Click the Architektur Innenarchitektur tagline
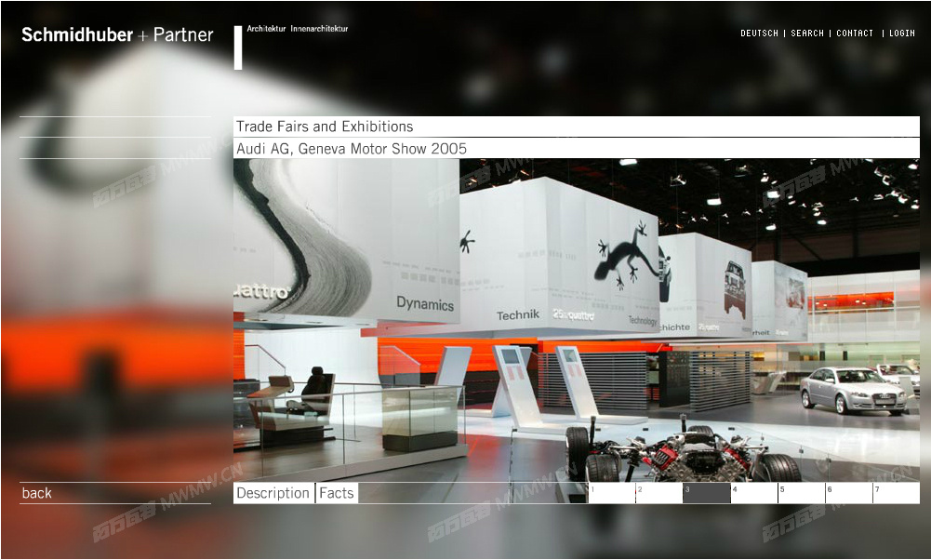The width and height of the screenshot is (931, 560). tap(298, 29)
